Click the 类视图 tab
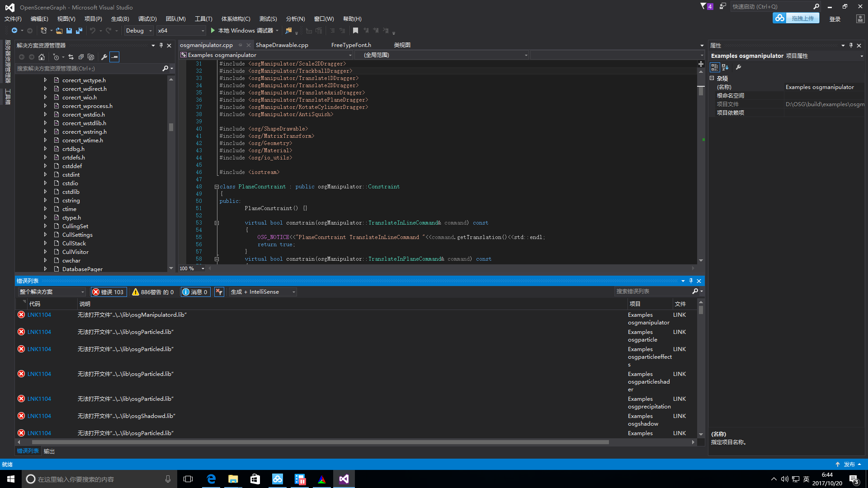The image size is (868, 488). click(x=402, y=45)
